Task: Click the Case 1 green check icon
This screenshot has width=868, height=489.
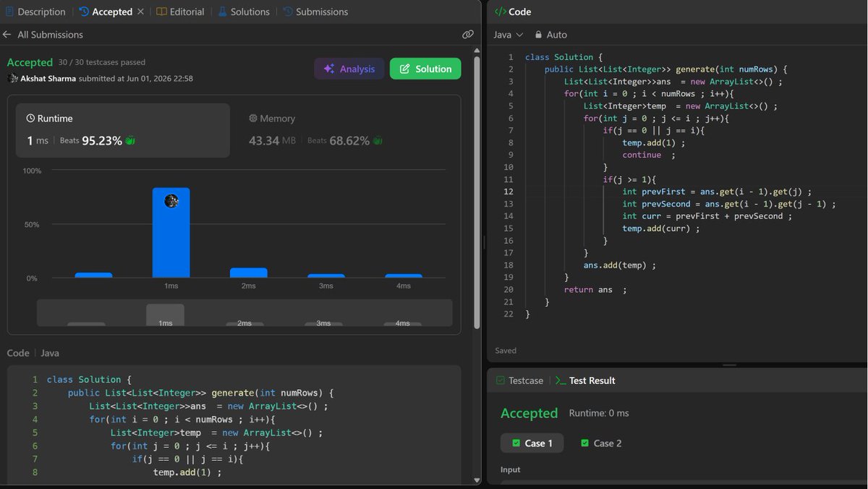Action: click(516, 443)
